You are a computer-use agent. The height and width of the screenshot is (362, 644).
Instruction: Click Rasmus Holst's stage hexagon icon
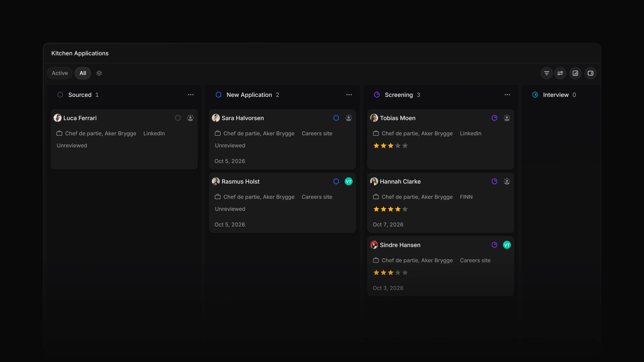[x=336, y=181]
